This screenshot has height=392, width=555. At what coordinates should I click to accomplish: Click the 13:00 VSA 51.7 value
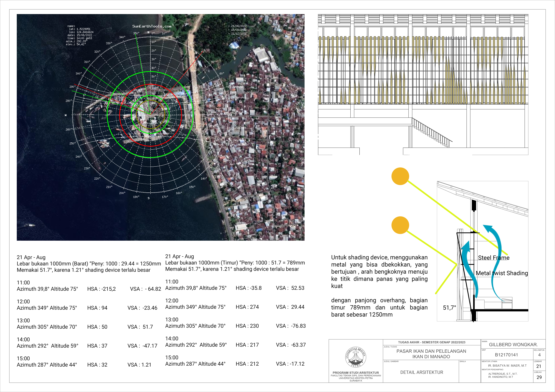pos(140,327)
